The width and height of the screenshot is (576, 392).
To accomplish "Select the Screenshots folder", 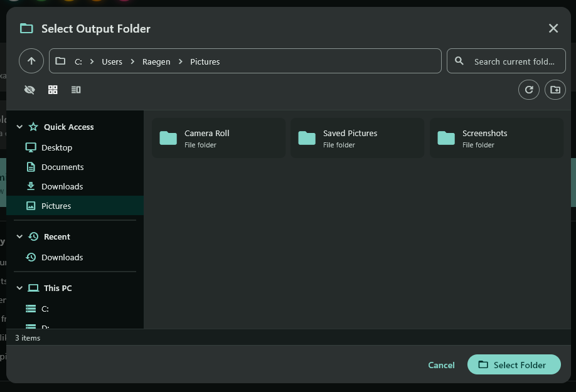I will (496, 138).
